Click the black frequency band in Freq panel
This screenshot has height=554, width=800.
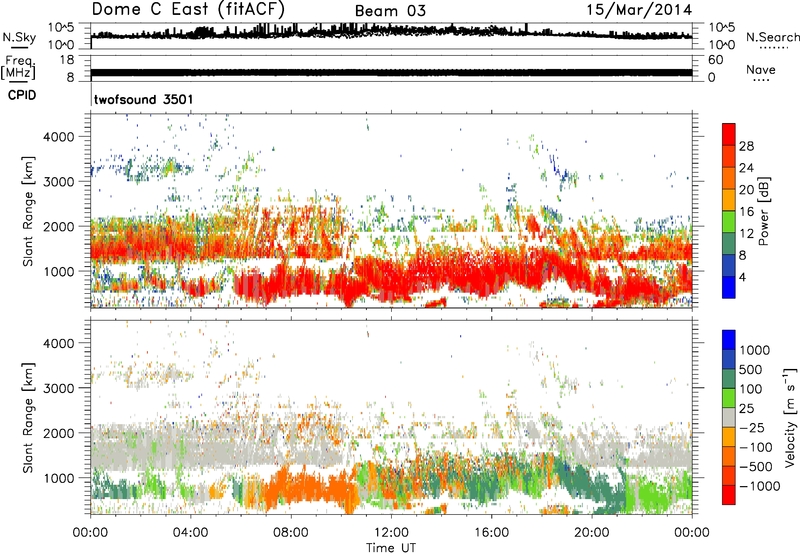pyautogui.click(x=391, y=72)
